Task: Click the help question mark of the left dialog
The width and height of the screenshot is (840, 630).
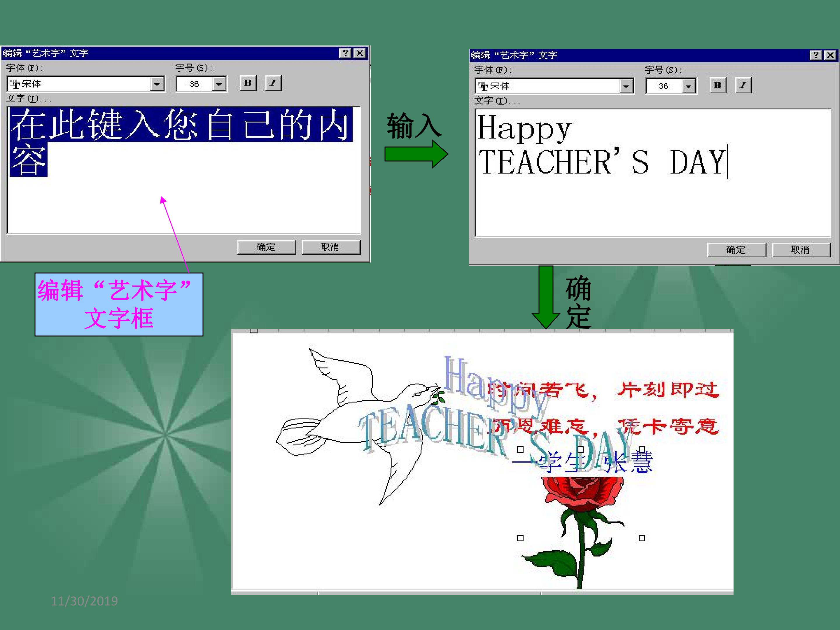Action: [x=345, y=53]
